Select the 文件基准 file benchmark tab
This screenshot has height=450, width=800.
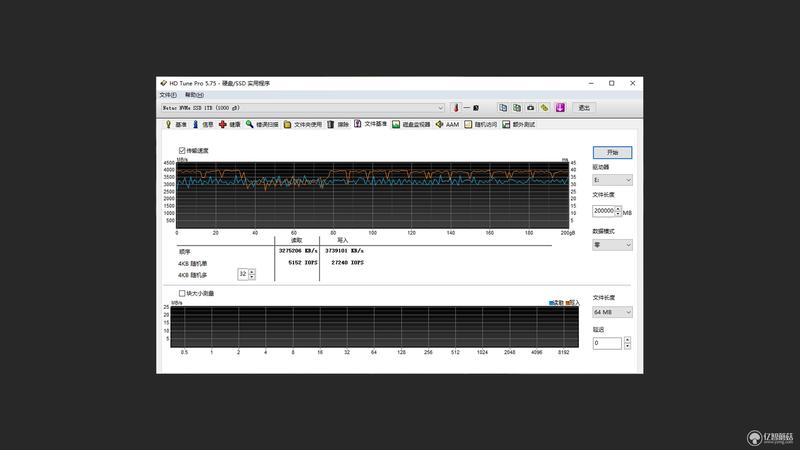(371, 124)
